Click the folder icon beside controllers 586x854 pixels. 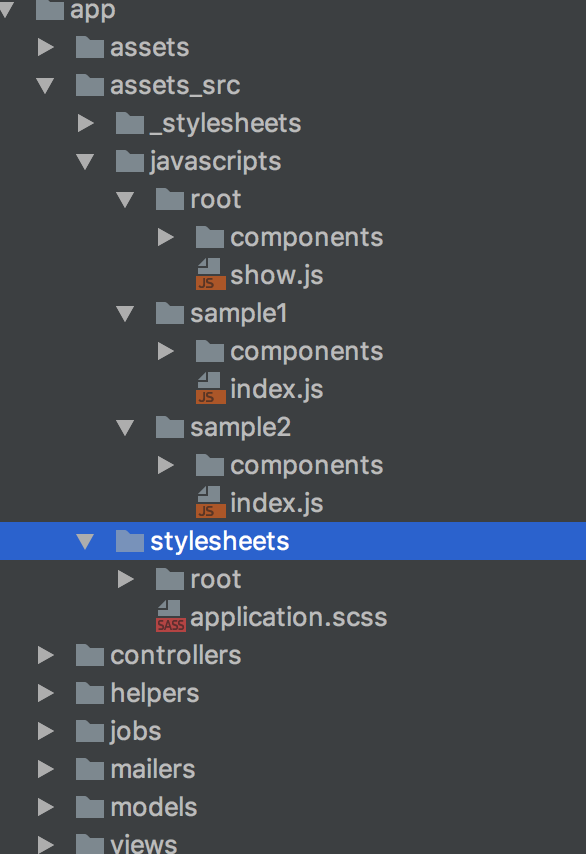pos(90,655)
